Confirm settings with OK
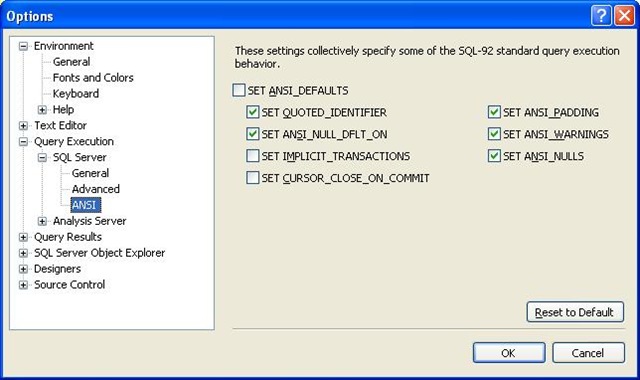The height and width of the screenshot is (380, 640). 509,353
